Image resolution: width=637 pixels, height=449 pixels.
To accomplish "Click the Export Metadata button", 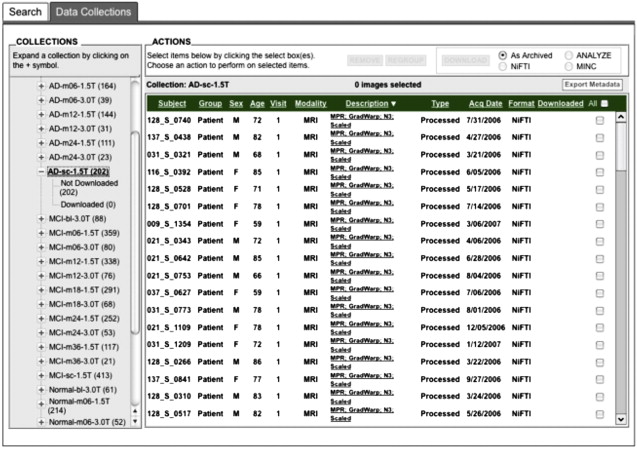I will (593, 85).
